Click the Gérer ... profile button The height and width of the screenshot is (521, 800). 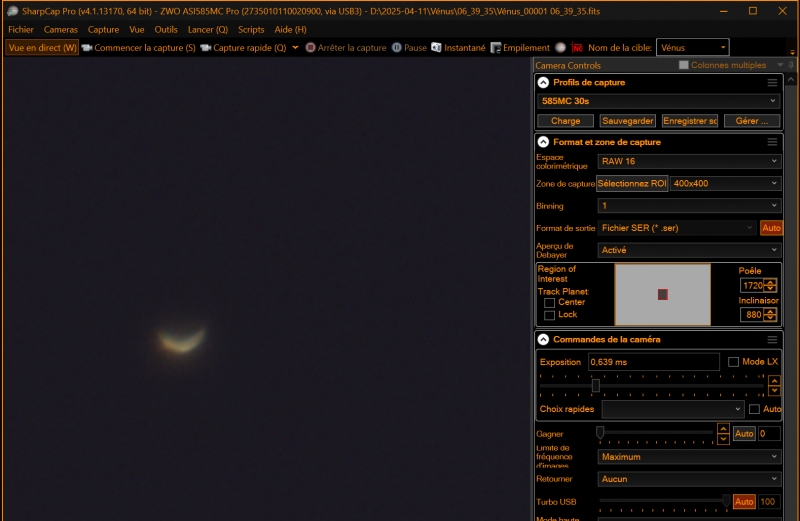[752, 121]
